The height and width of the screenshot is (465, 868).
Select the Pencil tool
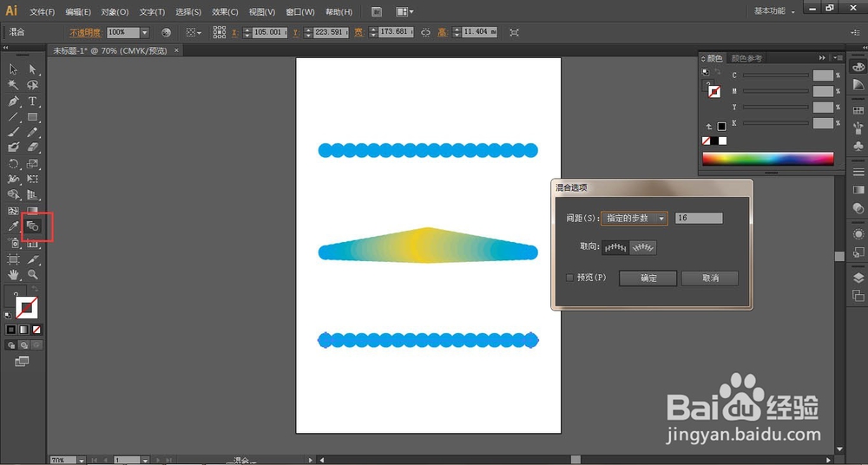click(33, 132)
